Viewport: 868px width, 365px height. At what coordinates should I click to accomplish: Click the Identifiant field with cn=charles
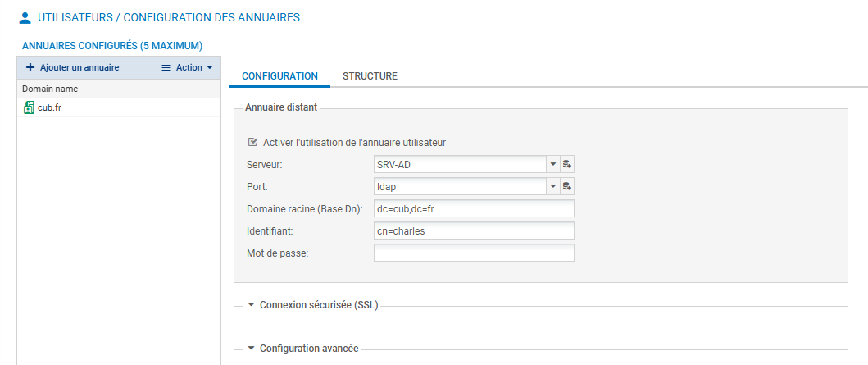pos(474,231)
